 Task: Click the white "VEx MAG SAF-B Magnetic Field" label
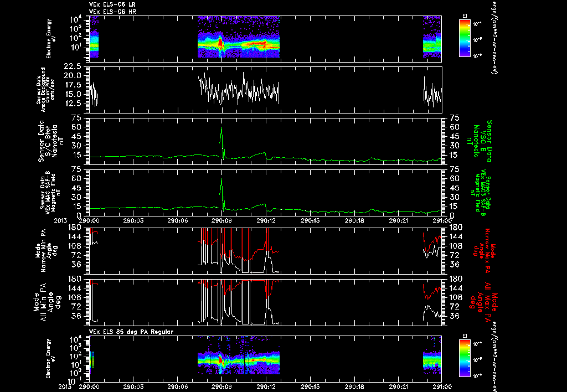pos(50,192)
